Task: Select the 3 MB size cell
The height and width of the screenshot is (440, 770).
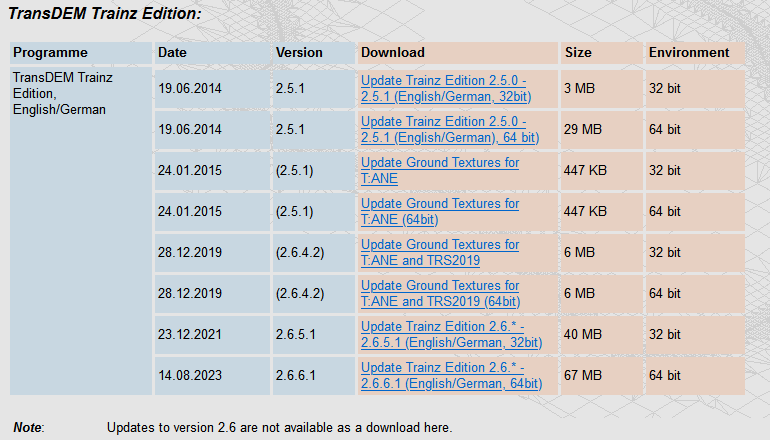Action: [602, 88]
